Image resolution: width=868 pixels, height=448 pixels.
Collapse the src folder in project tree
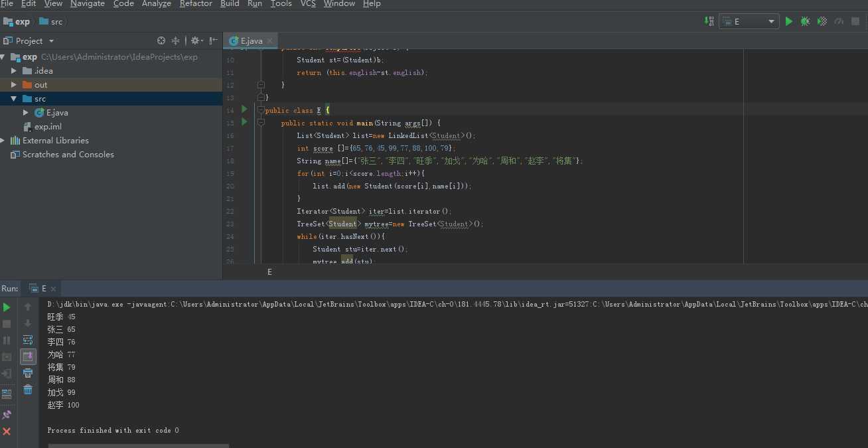pyautogui.click(x=14, y=98)
